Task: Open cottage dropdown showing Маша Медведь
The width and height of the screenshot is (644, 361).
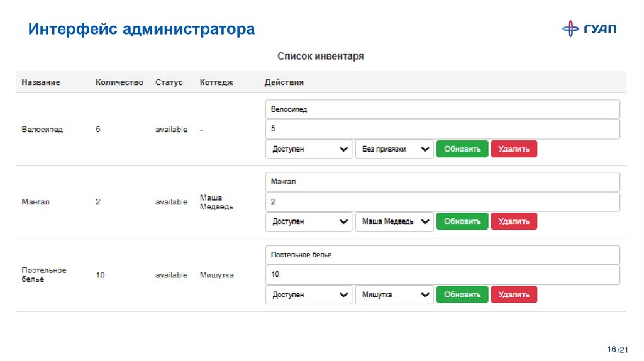Action: (394, 222)
